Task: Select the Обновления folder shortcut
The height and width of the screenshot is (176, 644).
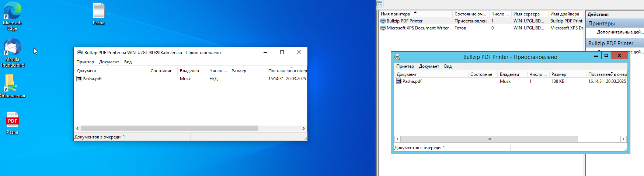Action: [x=12, y=86]
